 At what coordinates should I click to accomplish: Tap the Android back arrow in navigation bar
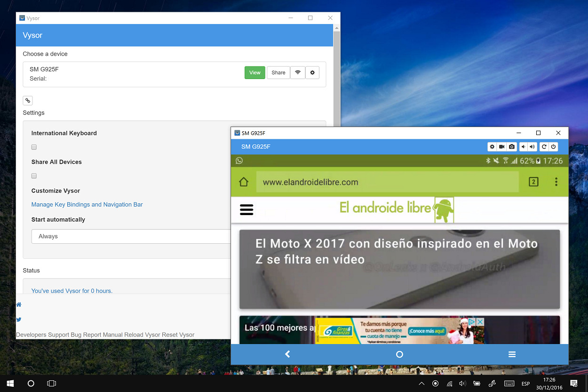(x=287, y=354)
